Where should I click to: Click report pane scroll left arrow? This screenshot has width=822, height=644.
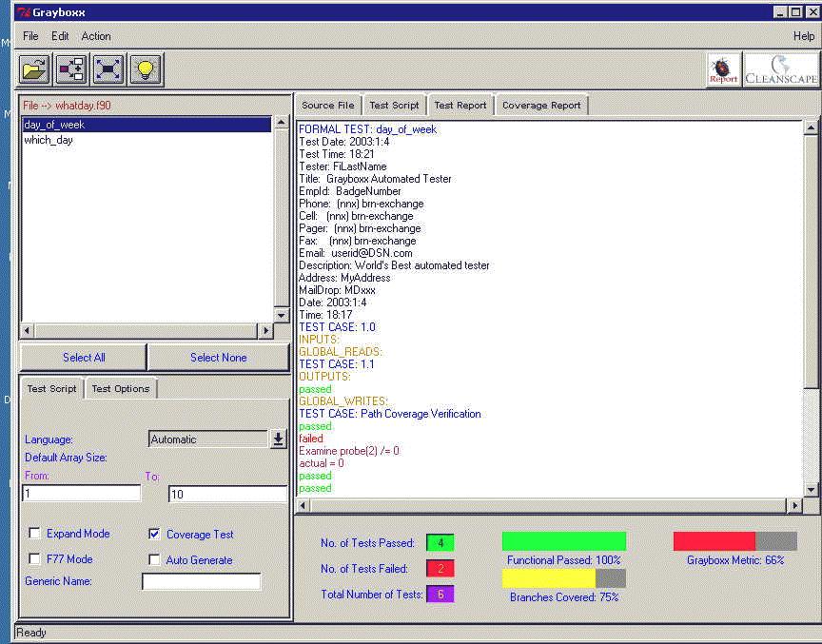[x=303, y=506]
